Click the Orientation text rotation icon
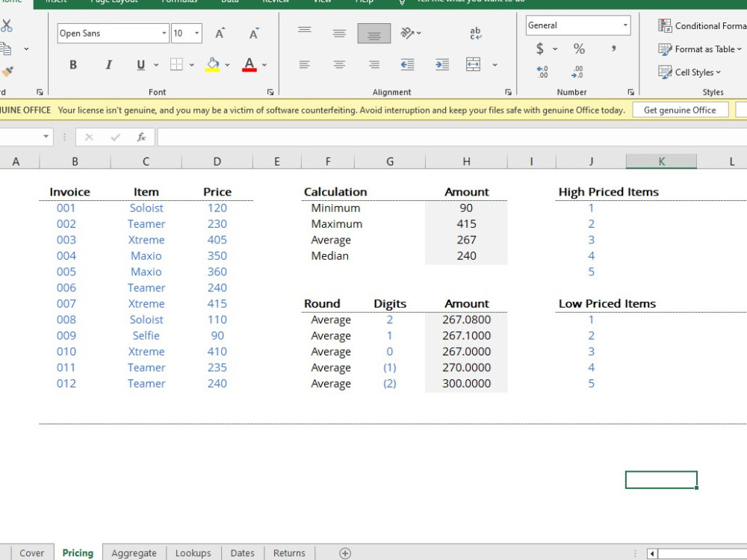 click(x=407, y=33)
